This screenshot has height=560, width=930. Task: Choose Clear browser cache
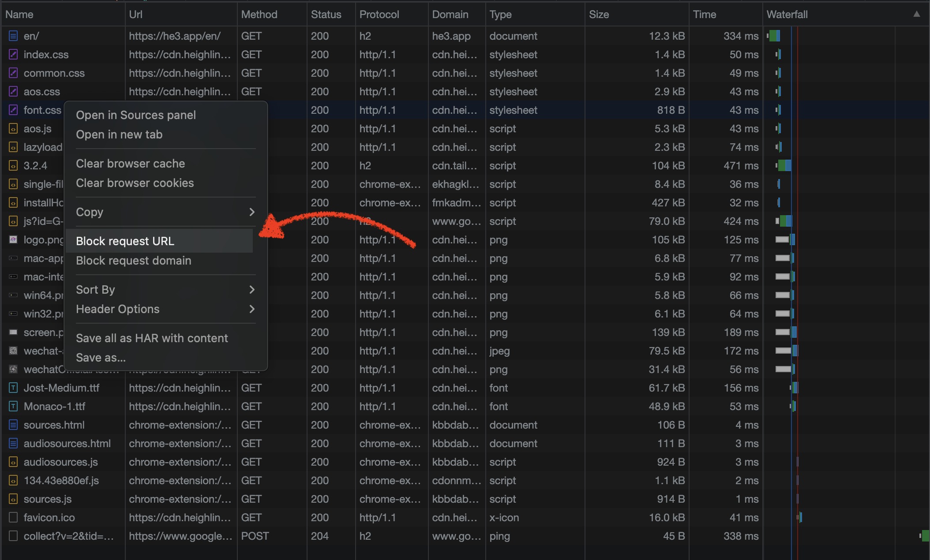pyautogui.click(x=131, y=164)
